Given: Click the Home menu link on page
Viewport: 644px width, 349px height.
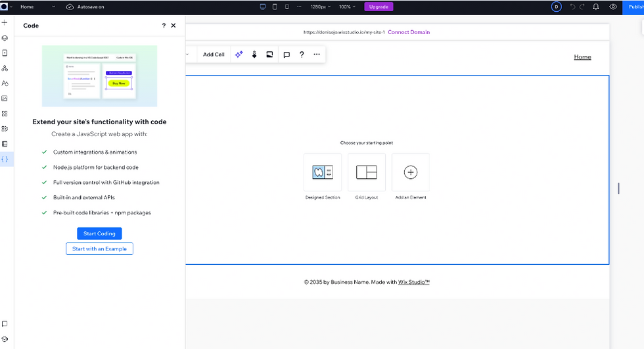Looking at the screenshot, I should click(582, 57).
